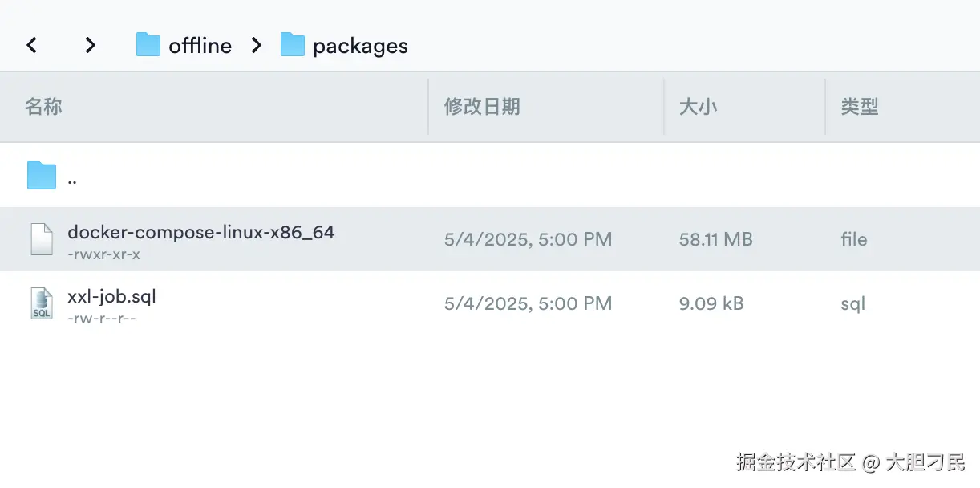Click the xxl-job.sql modified date cell

(x=528, y=303)
